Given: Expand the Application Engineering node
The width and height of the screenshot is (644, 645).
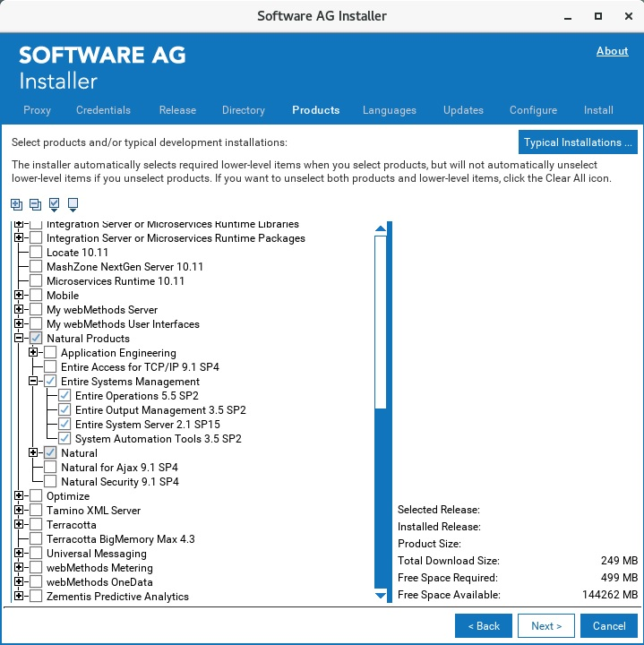Looking at the screenshot, I should pos(33,353).
